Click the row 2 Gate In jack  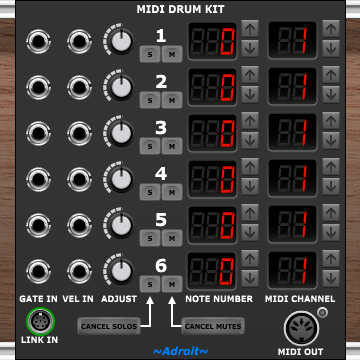38,88
